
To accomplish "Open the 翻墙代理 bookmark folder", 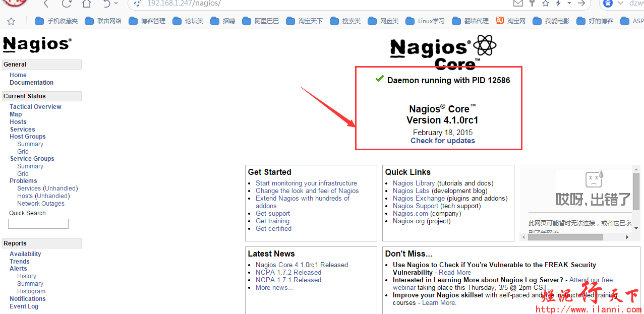I will click(x=470, y=21).
